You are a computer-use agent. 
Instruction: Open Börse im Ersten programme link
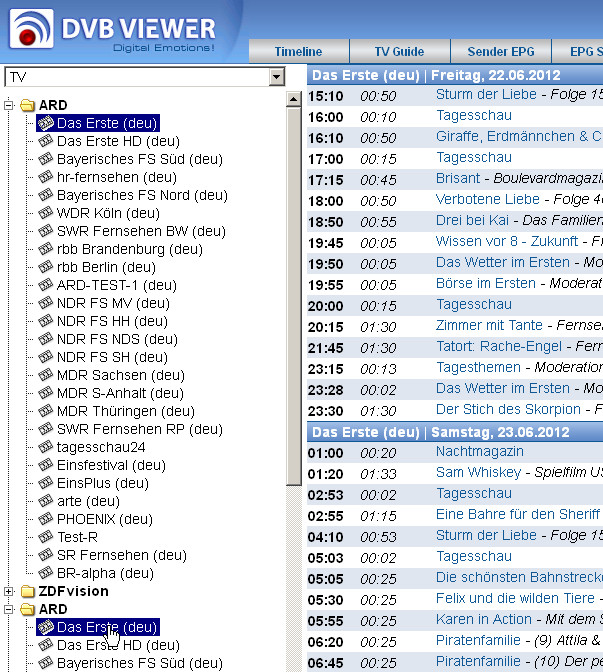pos(486,283)
